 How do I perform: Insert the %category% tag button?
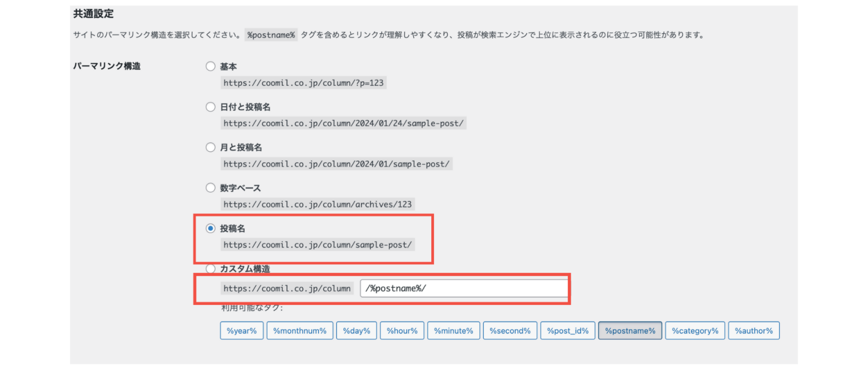695,330
